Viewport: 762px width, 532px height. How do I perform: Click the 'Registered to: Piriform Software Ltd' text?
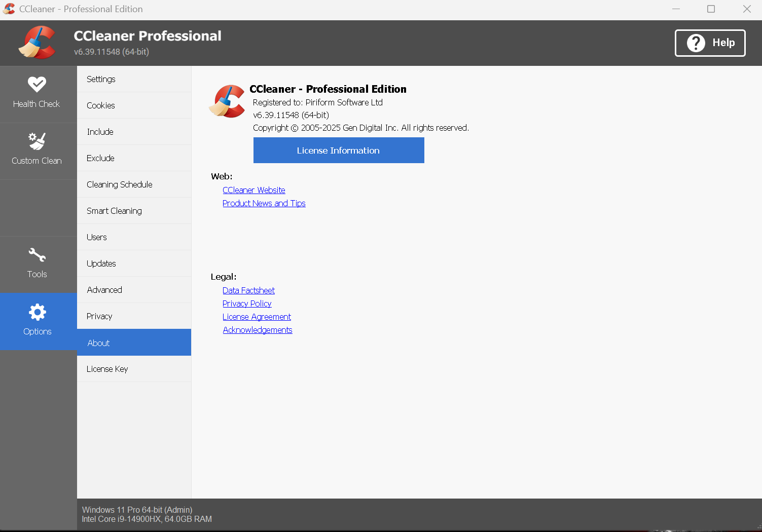[x=318, y=102]
